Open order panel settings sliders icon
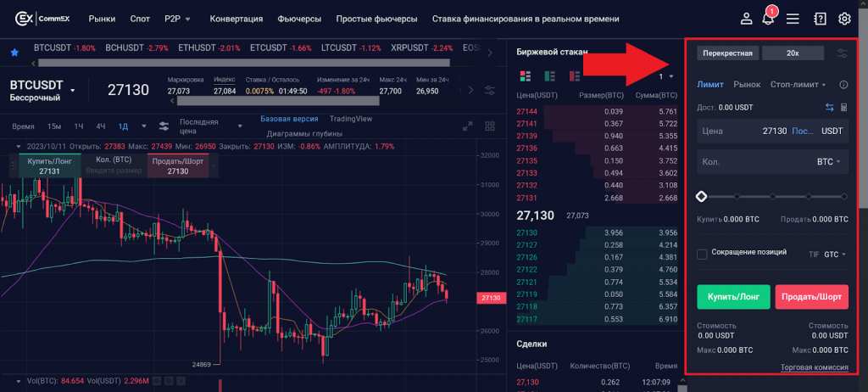 [x=842, y=53]
